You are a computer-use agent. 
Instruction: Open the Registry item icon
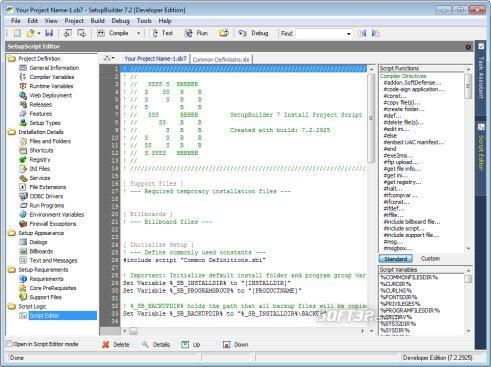tap(23, 160)
